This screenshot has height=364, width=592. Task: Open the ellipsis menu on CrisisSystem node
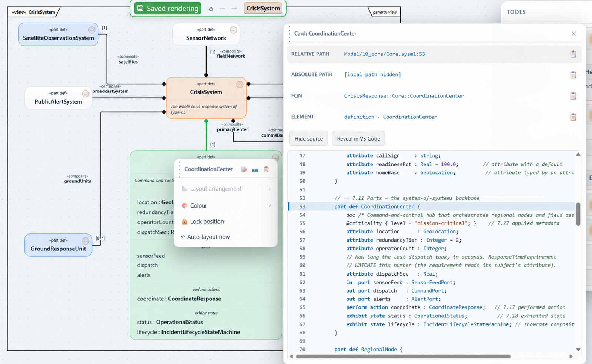240,85
